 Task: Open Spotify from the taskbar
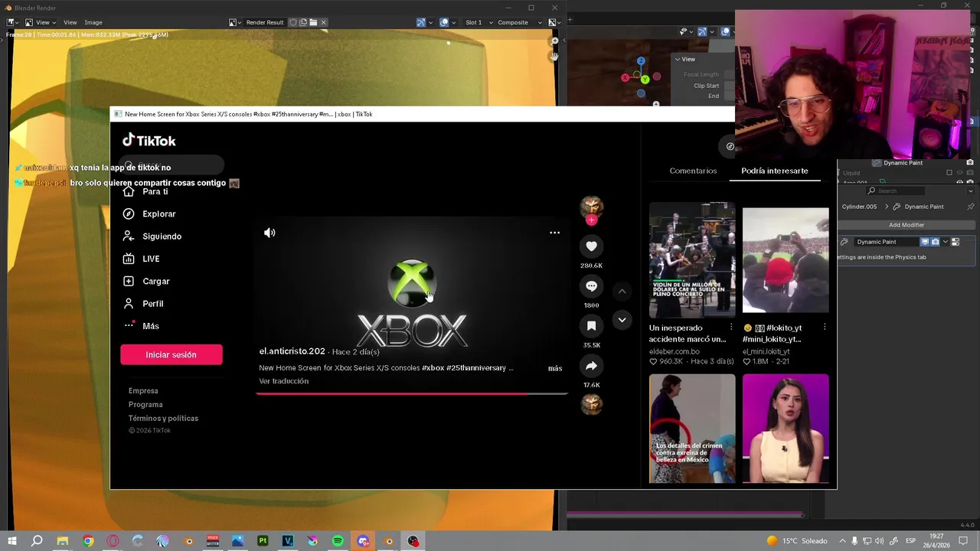pos(338,541)
